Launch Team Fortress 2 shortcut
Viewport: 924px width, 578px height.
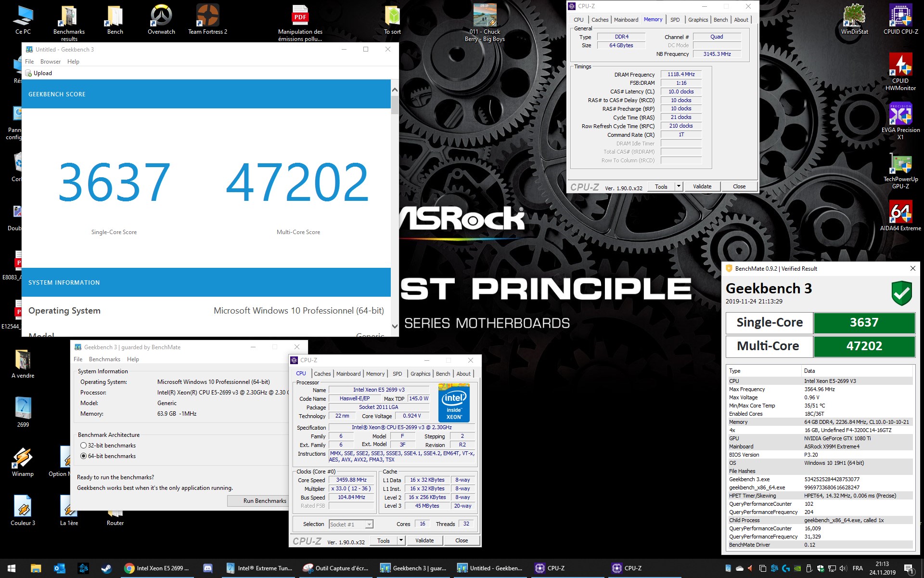(x=207, y=20)
